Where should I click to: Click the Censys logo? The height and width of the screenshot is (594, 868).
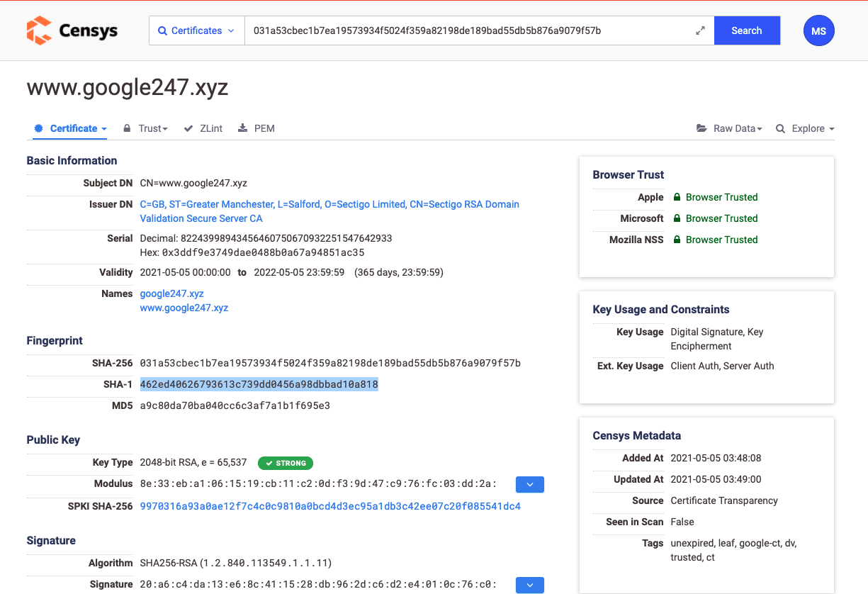click(72, 30)
